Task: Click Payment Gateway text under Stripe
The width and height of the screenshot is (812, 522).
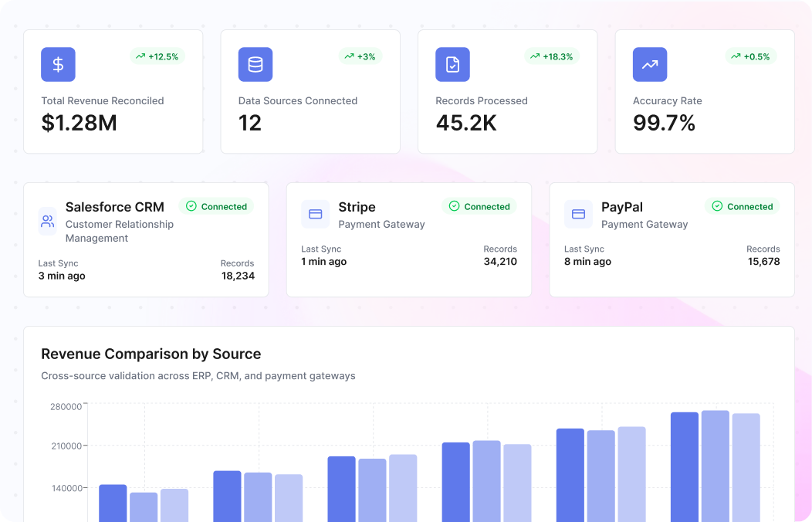Action: 381,224
